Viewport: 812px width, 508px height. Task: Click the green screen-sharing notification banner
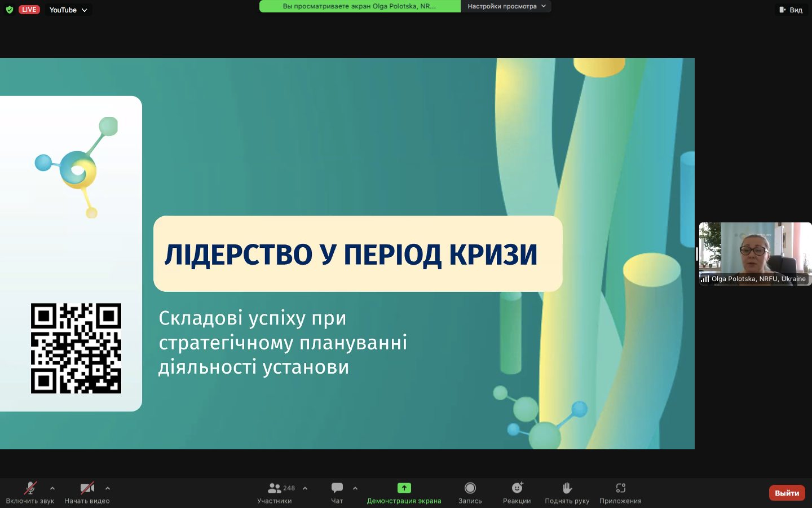click(360, 6)
